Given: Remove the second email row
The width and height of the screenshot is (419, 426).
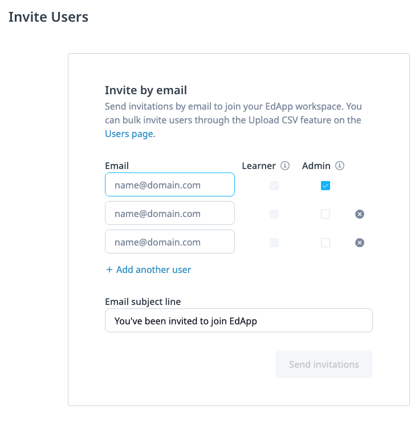Looking at the screenshot, I should pyautogui.click(x=359, y=214).
